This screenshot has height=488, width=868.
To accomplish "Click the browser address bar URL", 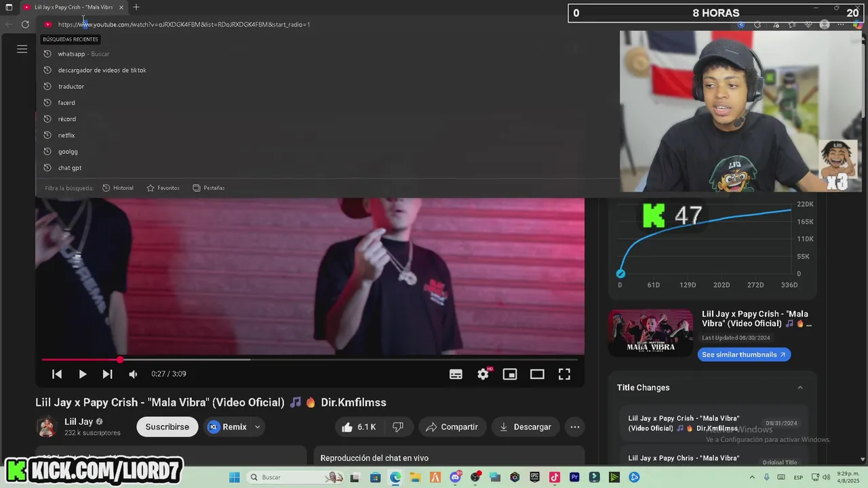I will [184, 24].
